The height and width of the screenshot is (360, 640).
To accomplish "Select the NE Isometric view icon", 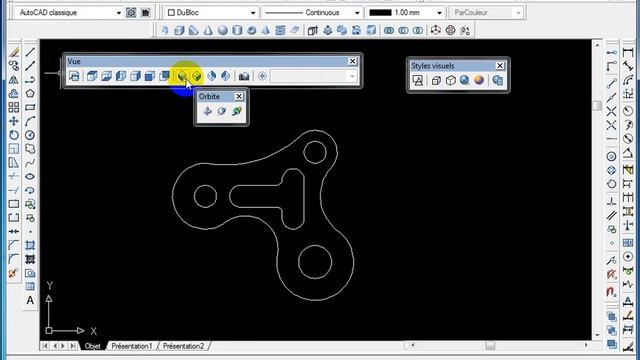I will pyautogui.click(x=211, y=76).
